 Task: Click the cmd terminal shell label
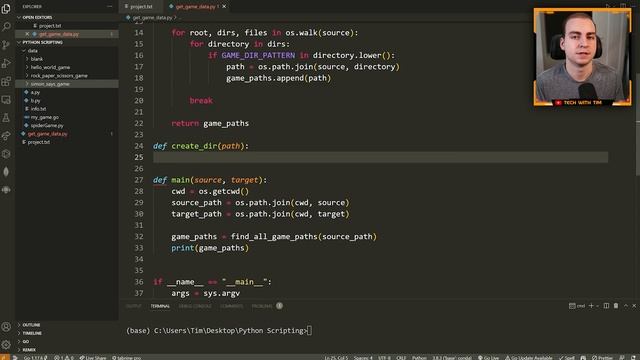click(x=577, y=306)
